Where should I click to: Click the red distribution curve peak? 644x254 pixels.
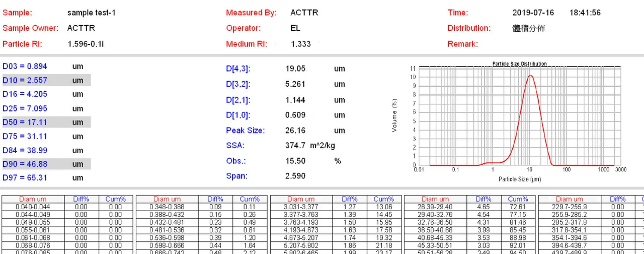point(530,76)
